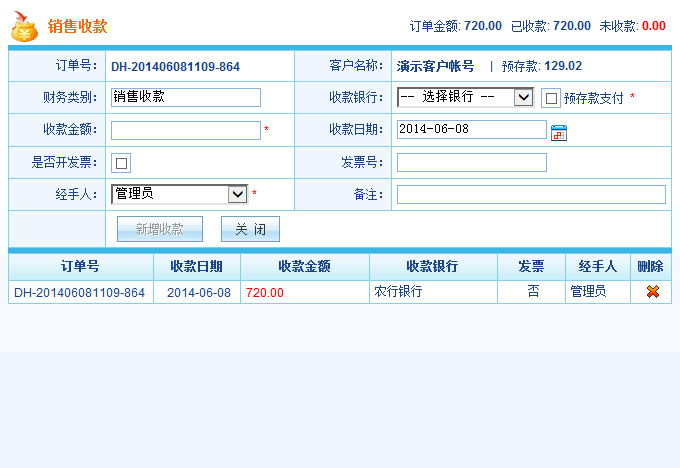Focus the 发票号 input field
This screenshot has height=468, width=680.
point(471,162)
